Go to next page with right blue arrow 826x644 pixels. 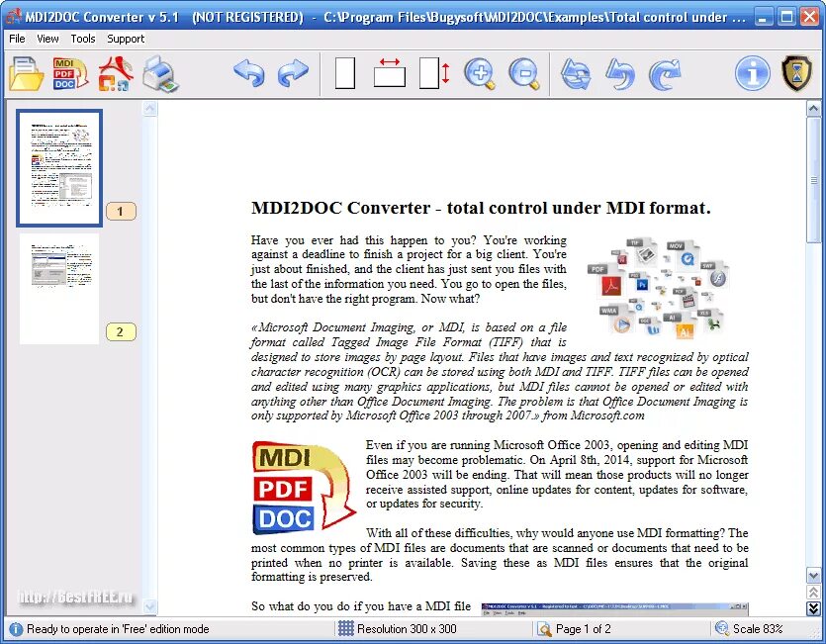click(x=293, y=73)
